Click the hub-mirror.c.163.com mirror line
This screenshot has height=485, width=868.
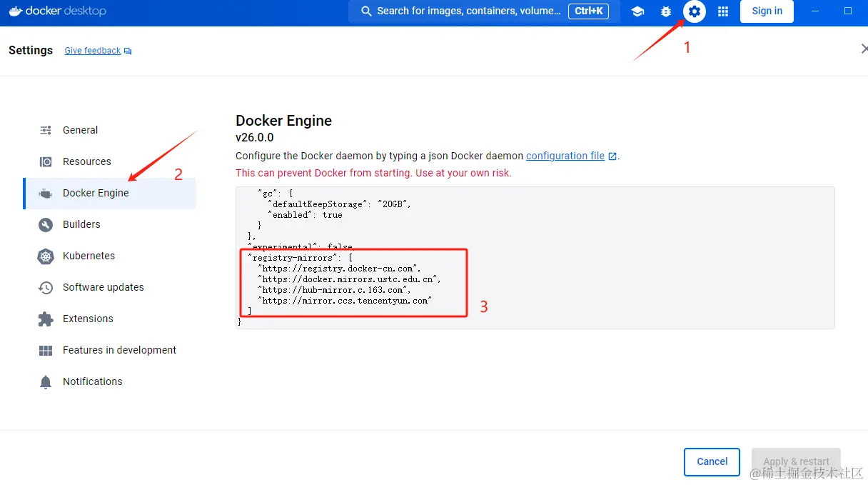[x=334, y=290]
